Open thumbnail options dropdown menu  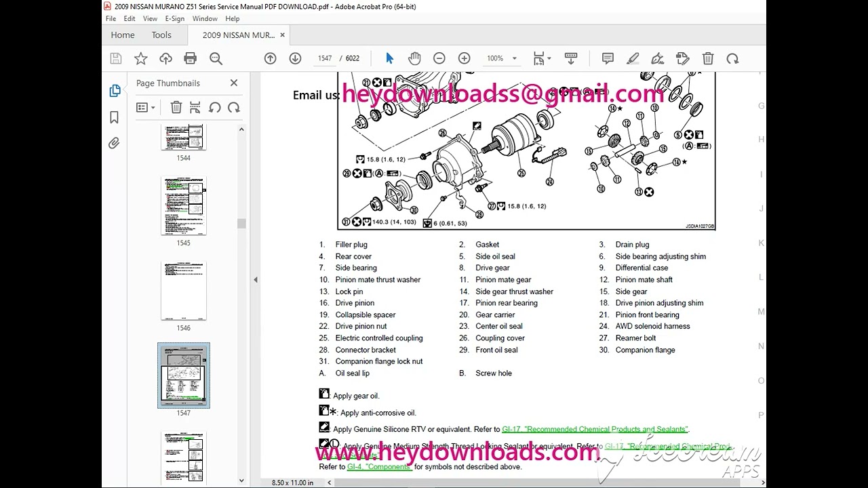(145, 107)
